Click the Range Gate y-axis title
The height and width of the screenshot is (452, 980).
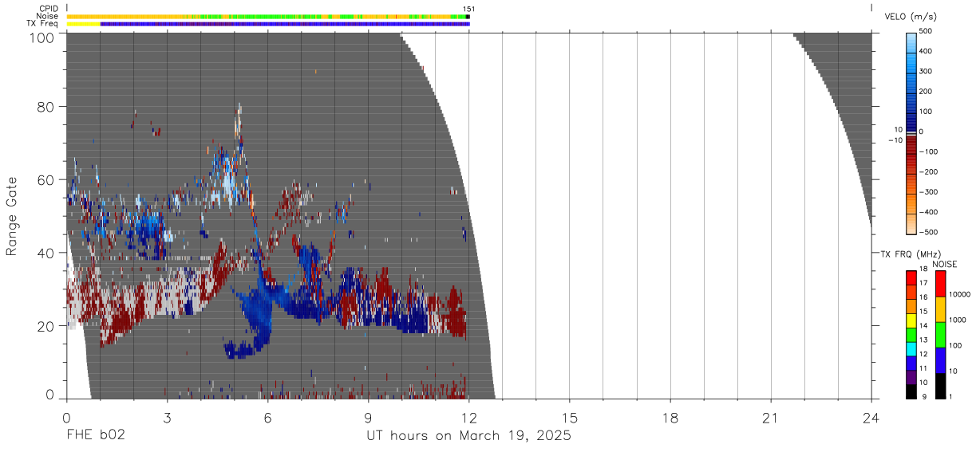(x=12, y=216)
